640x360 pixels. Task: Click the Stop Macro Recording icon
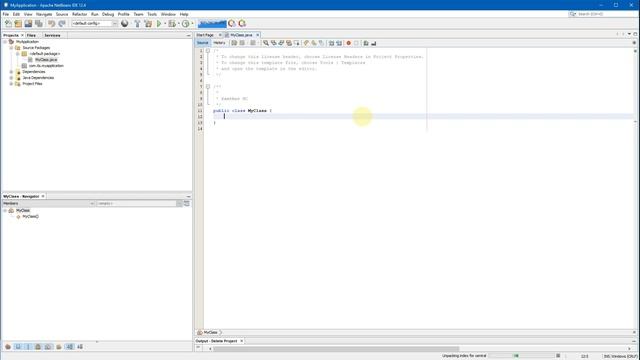tap(356, 43)
